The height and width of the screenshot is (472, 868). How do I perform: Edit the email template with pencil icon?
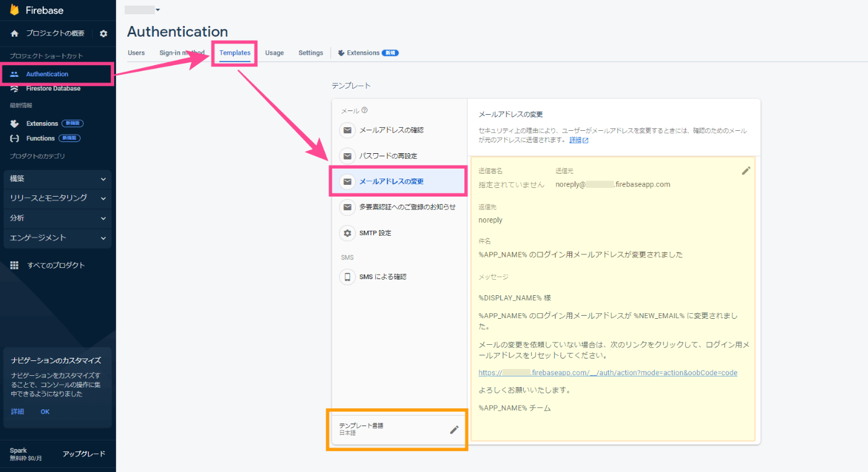pyautogui.click(x=746, y=171)
